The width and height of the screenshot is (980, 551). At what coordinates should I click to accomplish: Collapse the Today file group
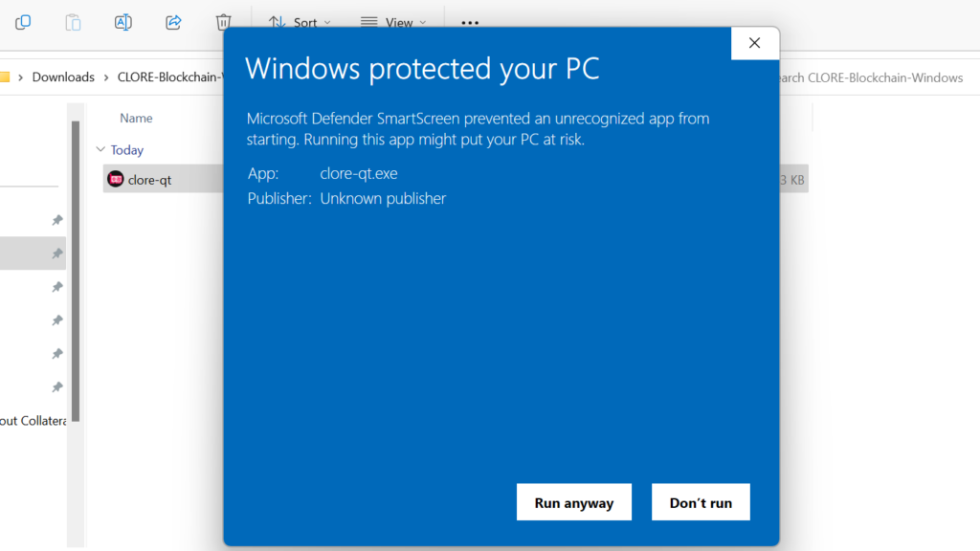click(x=100, y=150)
